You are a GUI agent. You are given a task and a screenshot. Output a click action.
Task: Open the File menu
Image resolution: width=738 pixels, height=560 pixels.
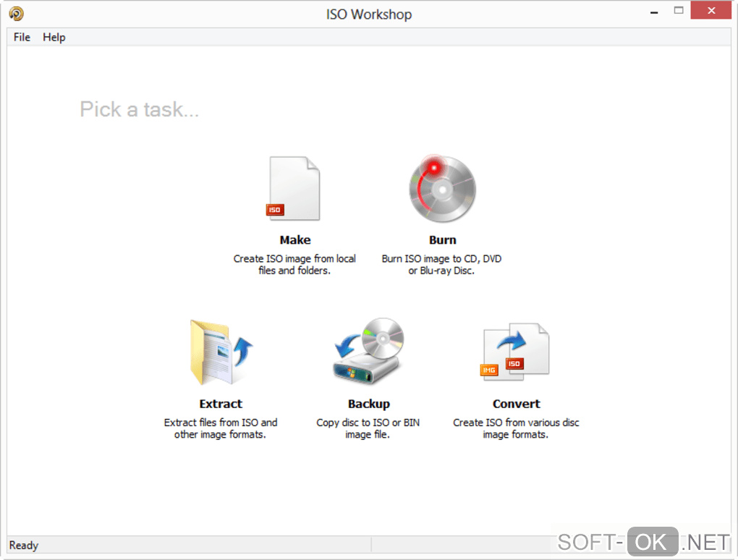point(22,37)
